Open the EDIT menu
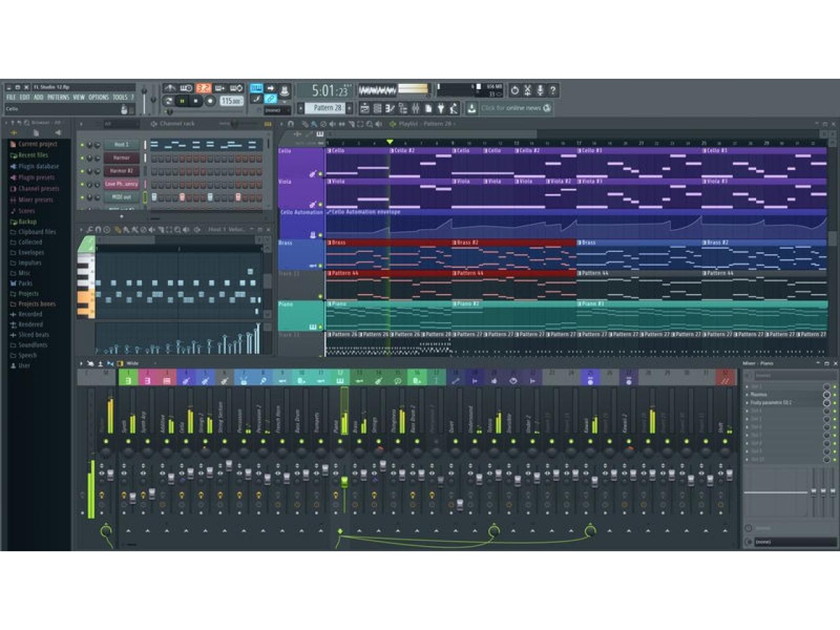This screenshot has height=630, width=840. click(x=25, y=97)
